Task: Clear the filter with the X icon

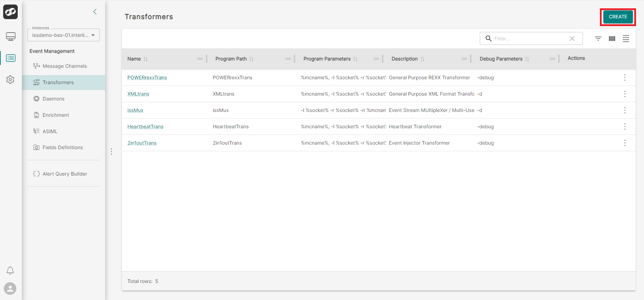Action: point(572,39)
